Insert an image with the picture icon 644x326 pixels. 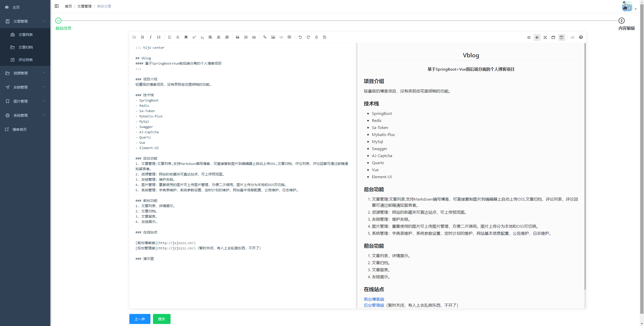pyautogui.click(x=273, y=37)
